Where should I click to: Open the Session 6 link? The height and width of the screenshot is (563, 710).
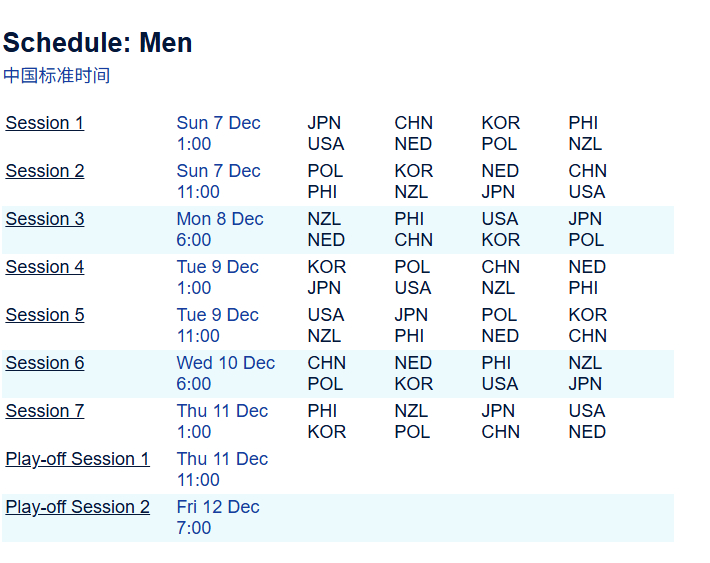pyautogui.click(x=45, y=363)
